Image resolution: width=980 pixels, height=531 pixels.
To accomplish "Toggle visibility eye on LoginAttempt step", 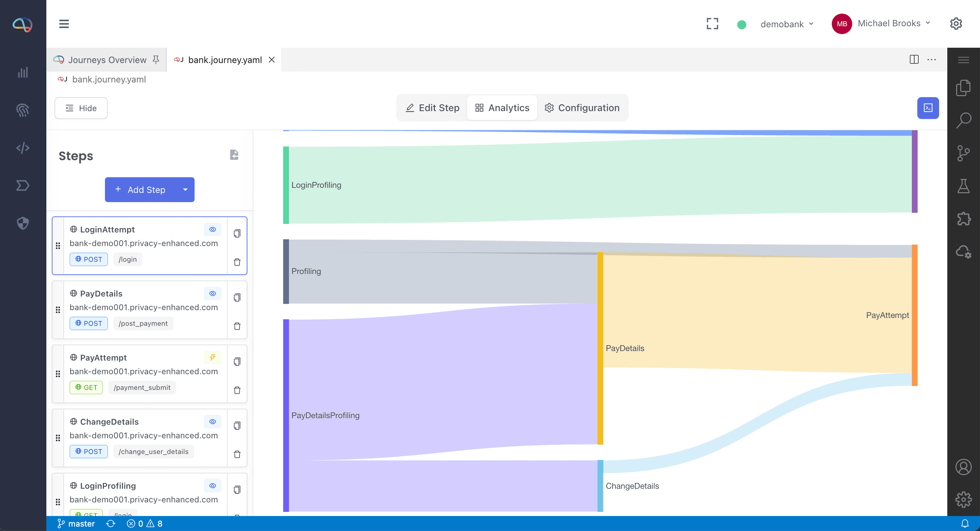I will (213, 229).
